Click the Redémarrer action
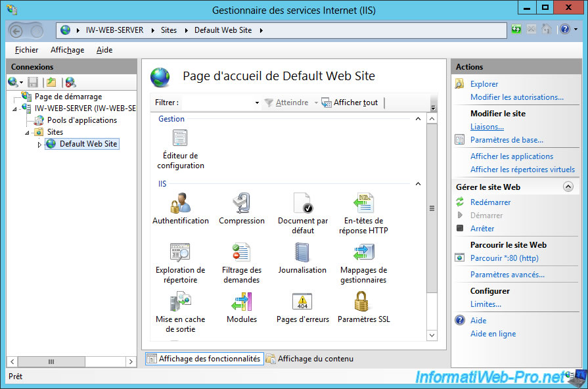Viewport: 588px width, 389px height. pyautogui.click(x=490, y=202)
